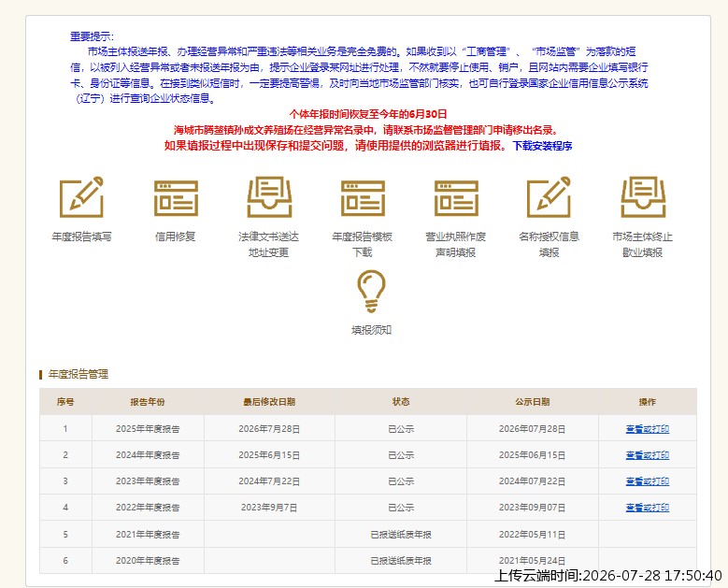Screen dimensions: 728x588
Task: Open the 法律文书送达地址变更 inbox icon
Action: [x=269, y=197]
